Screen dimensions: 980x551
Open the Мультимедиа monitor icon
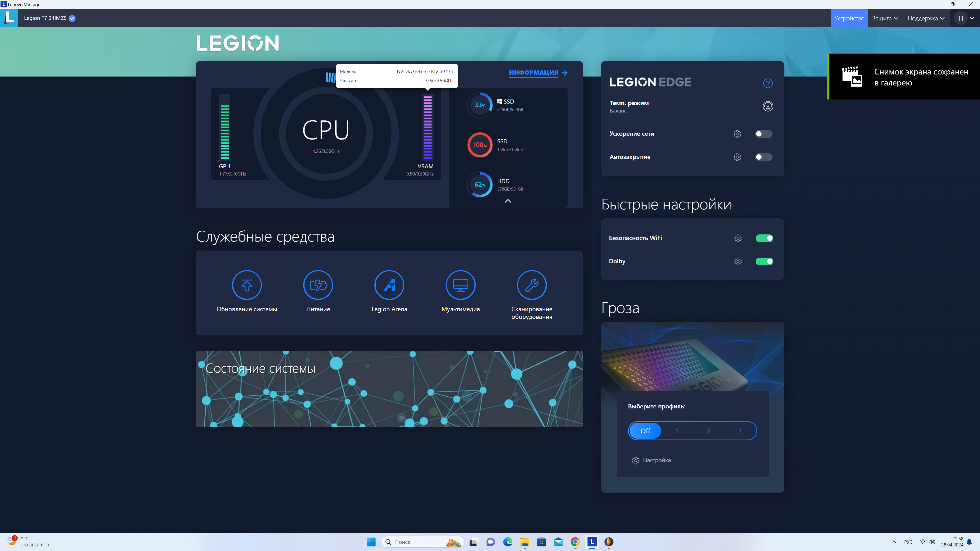[x=460, y=285]
